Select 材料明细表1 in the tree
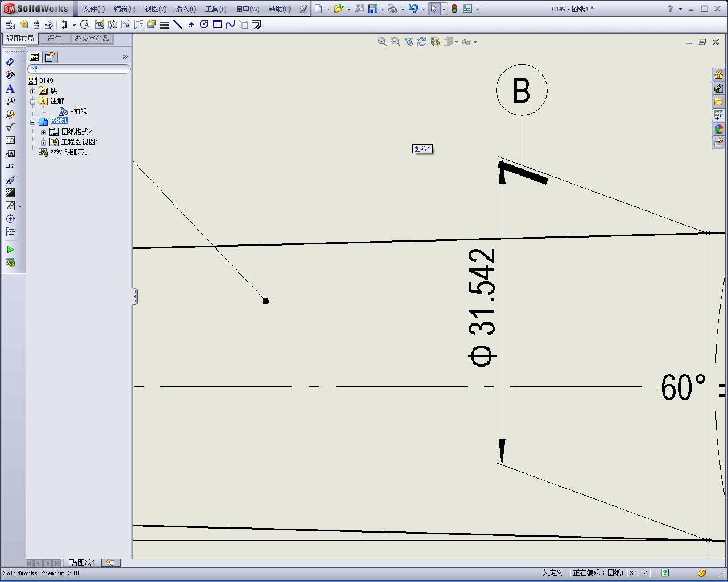The width and height of the screenshot is (728, 582). [x=69, y=152]
